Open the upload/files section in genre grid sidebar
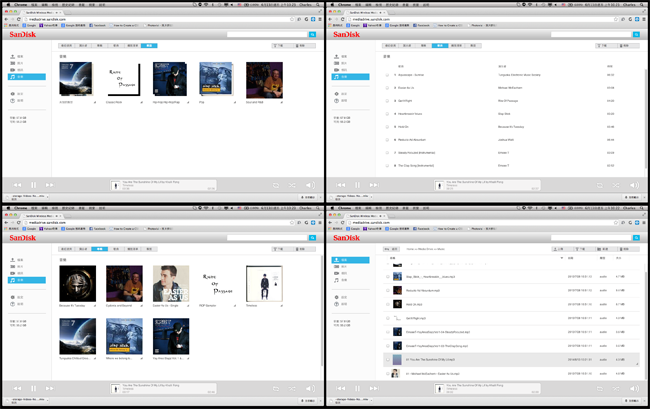 click(16, 56)
